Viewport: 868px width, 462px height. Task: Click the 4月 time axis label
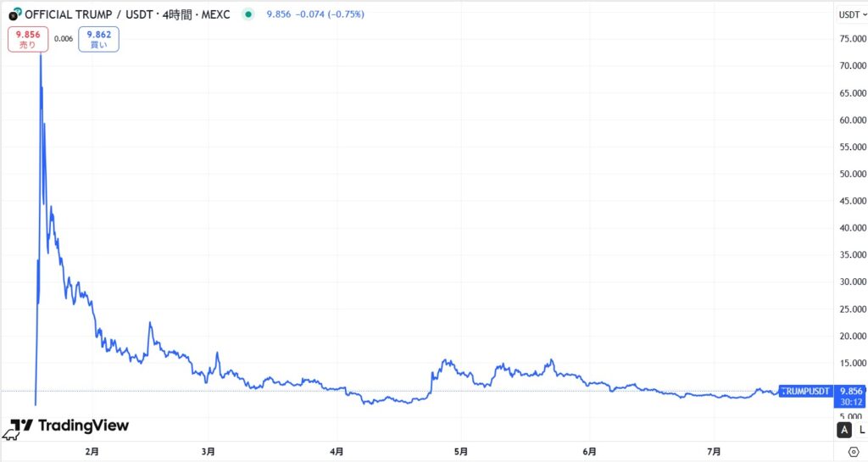(337, 452)
